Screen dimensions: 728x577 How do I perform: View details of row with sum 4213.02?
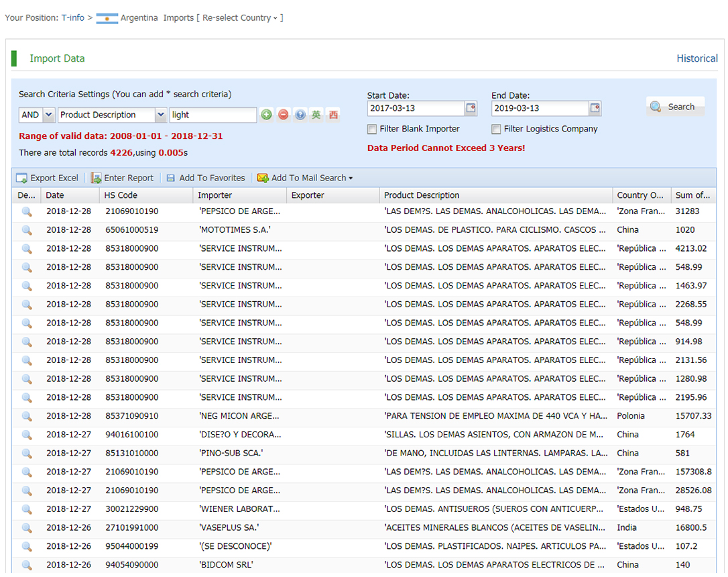point(27,248)
